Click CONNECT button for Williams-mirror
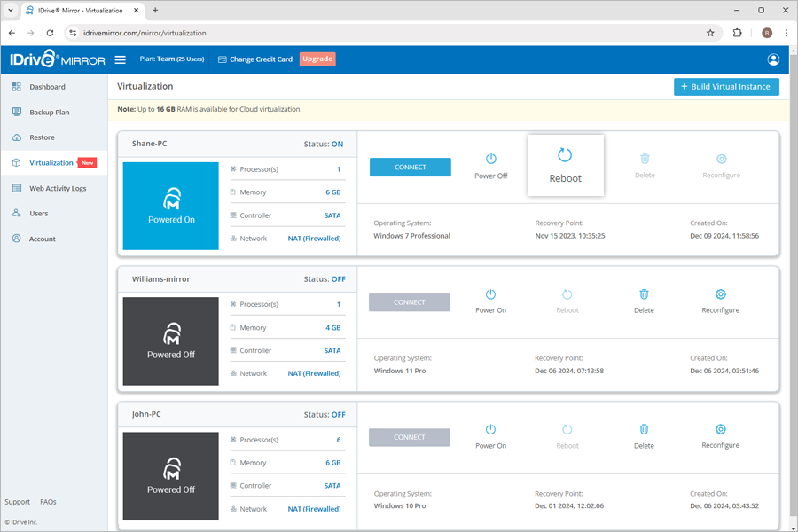This screenshot has height=532, width=798. point(409,302)
